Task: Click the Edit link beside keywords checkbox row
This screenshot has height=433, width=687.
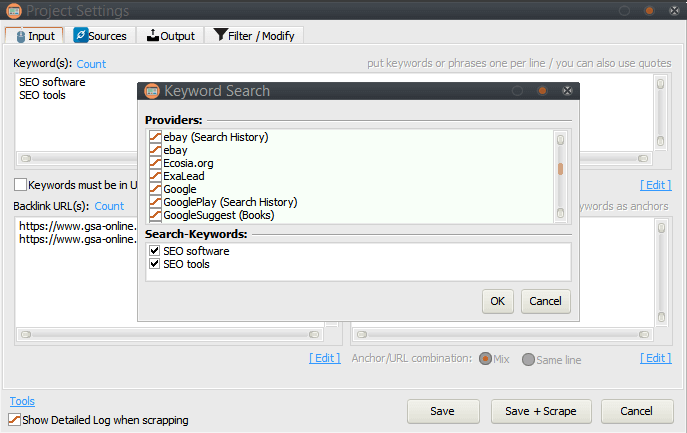Action: pos(655,185)
